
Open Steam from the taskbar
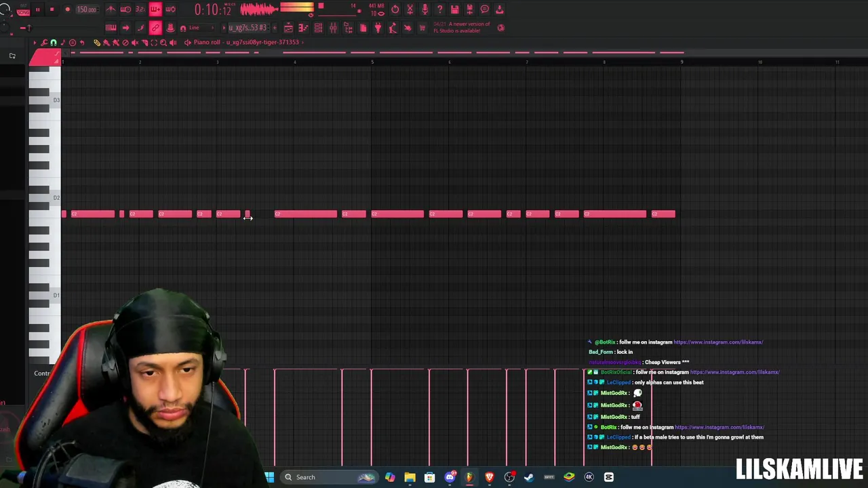[529, 477]
